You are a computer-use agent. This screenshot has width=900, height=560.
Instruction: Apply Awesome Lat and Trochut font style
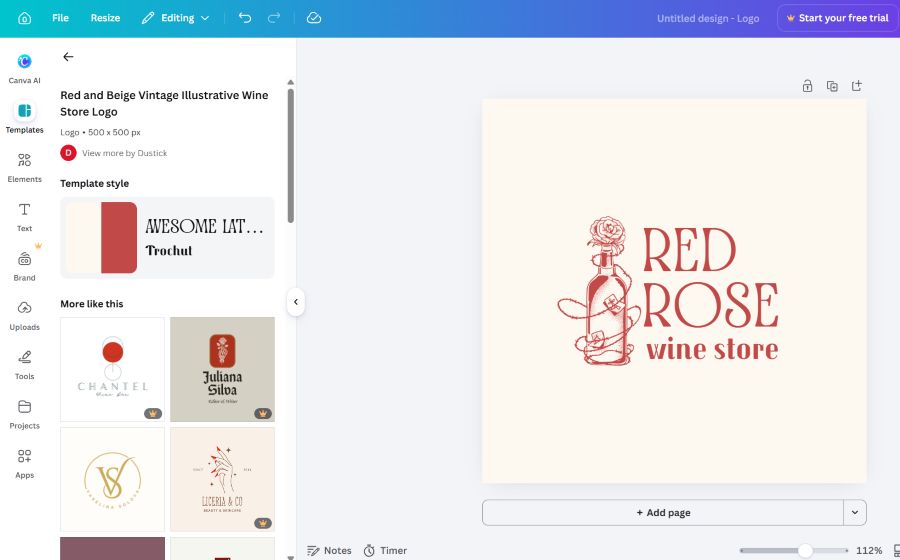pyautogui.click(x=204, y=238)
